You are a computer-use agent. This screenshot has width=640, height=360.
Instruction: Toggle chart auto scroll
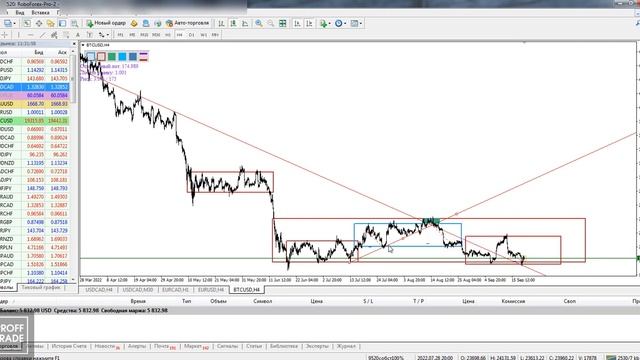pos(297,23)
